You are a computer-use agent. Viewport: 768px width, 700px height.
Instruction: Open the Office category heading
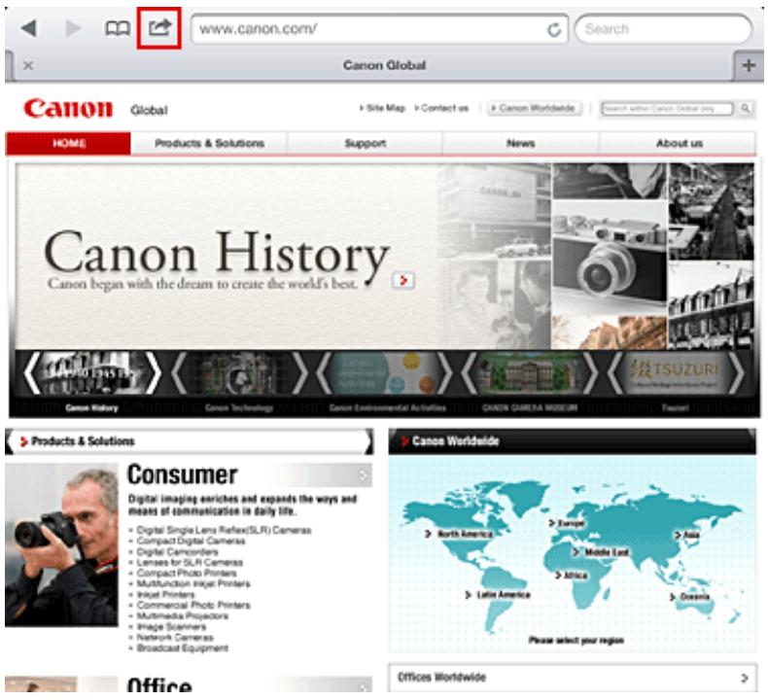pyautogui.click(x=159, y=684)
